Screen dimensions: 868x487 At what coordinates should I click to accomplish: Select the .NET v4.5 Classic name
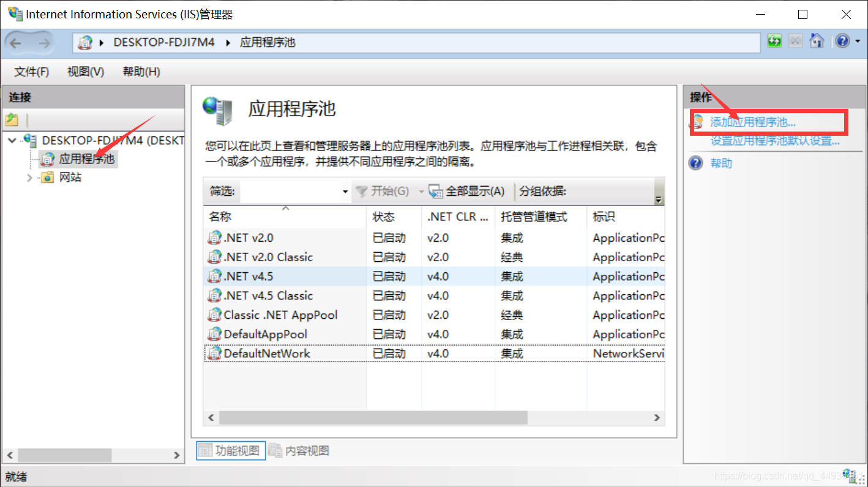coord(268,296)
